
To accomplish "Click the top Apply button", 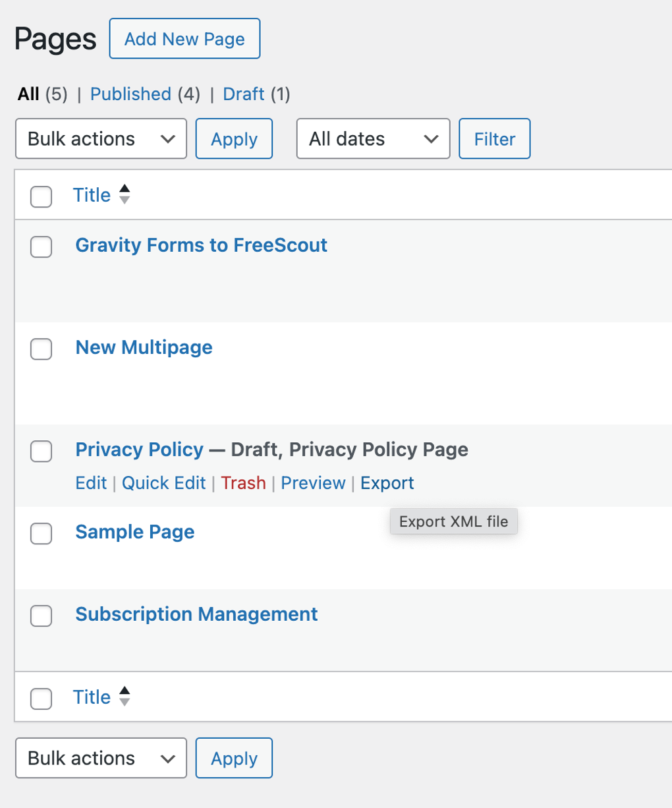I will [x=234, y=138].
